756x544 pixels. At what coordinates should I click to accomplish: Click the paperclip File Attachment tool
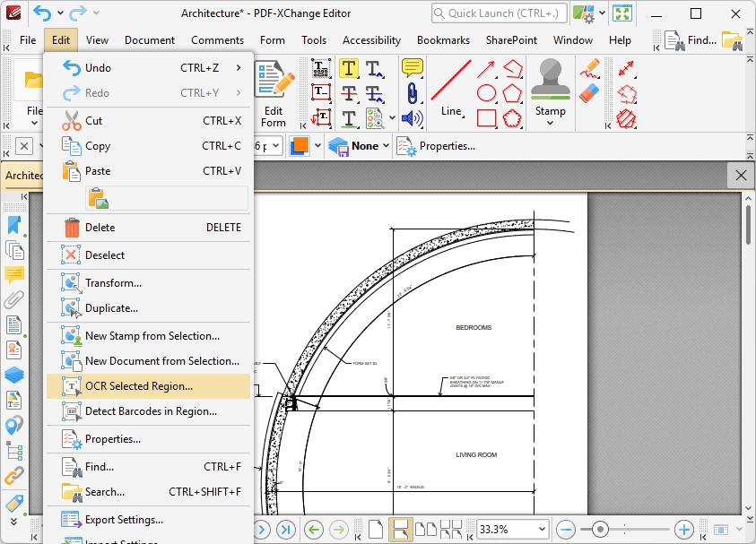[412, 93]
